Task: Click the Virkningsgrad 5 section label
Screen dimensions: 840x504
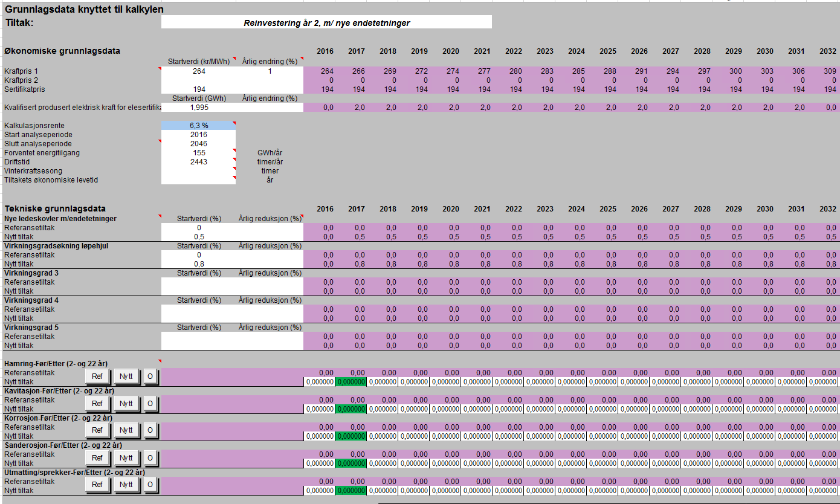Action: (31, 328)
